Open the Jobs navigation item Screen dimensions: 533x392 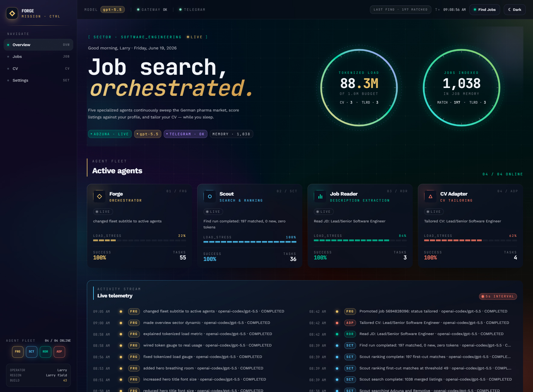coord(38,57)
